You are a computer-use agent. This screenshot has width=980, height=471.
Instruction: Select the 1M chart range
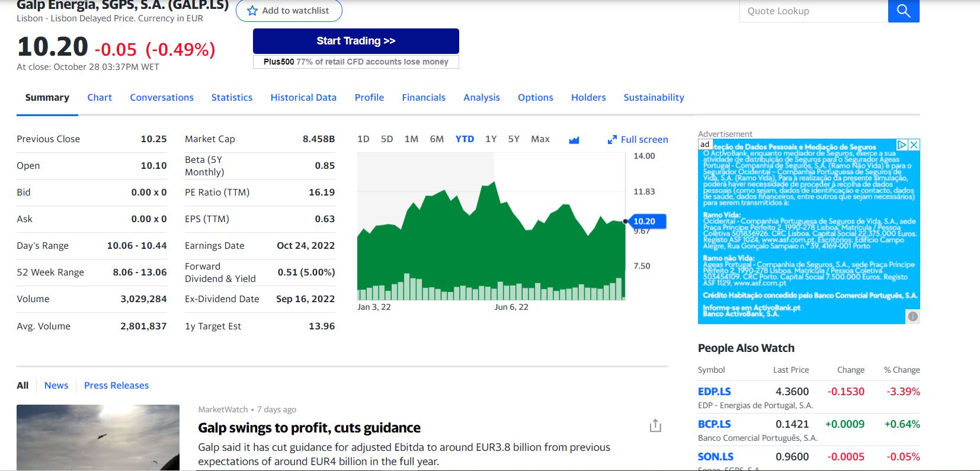coord(411,139)
